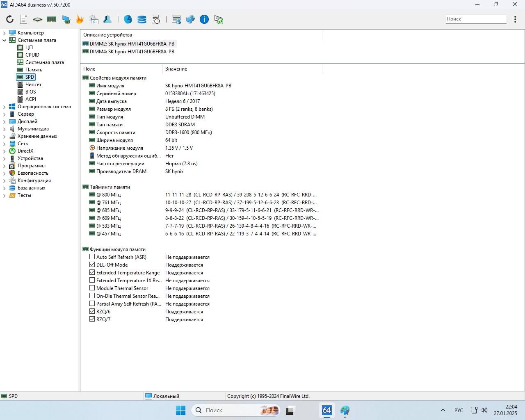Screen dimensions: 525x420
Task: Select the Напряжение модуля row
Action: click(x=201, y=148)
